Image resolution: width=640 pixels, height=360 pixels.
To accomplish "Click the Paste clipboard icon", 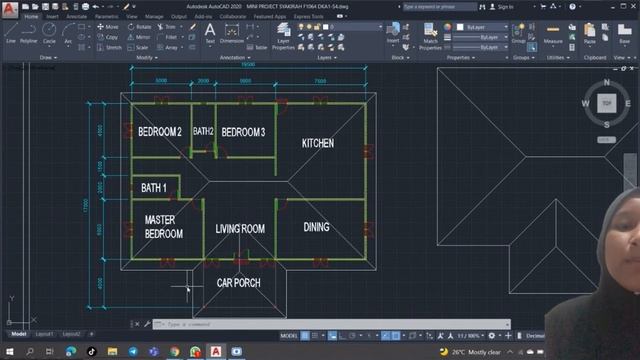I will tap(589, 33).
